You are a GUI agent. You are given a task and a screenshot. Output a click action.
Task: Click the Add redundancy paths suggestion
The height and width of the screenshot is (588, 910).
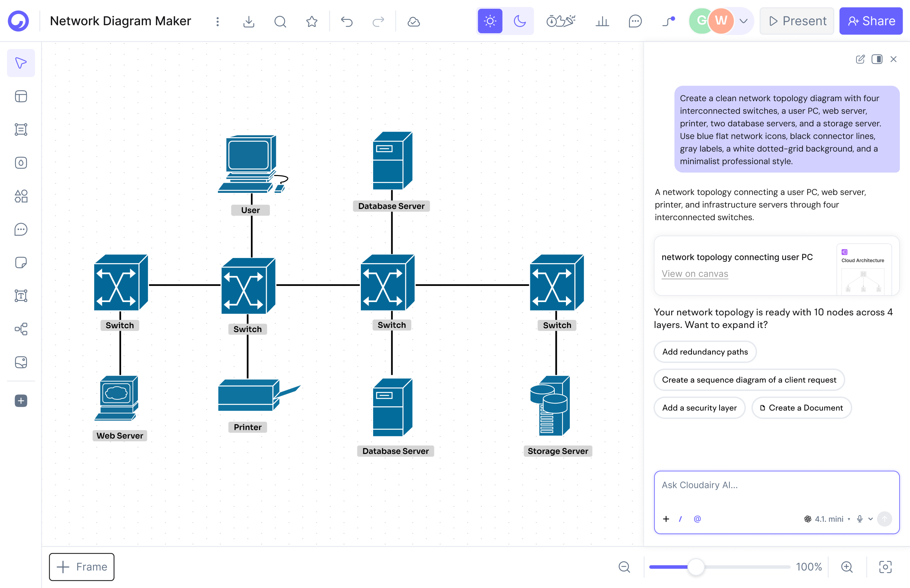point(705,352)
